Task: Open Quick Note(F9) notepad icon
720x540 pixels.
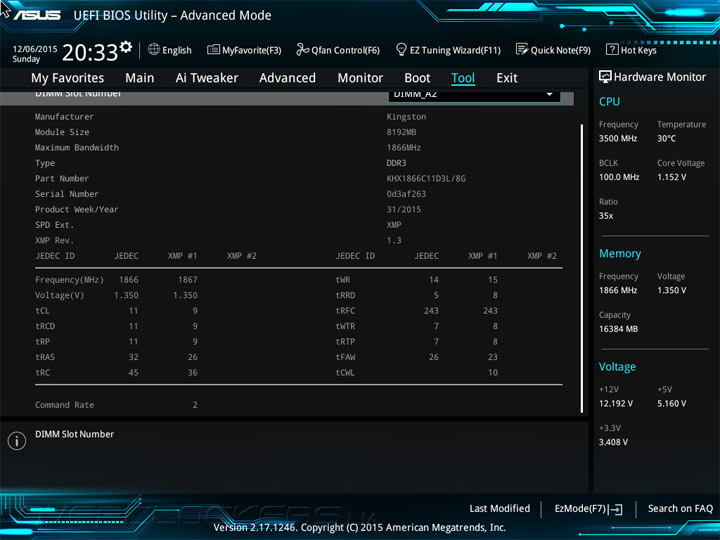Action: (522, 49)
